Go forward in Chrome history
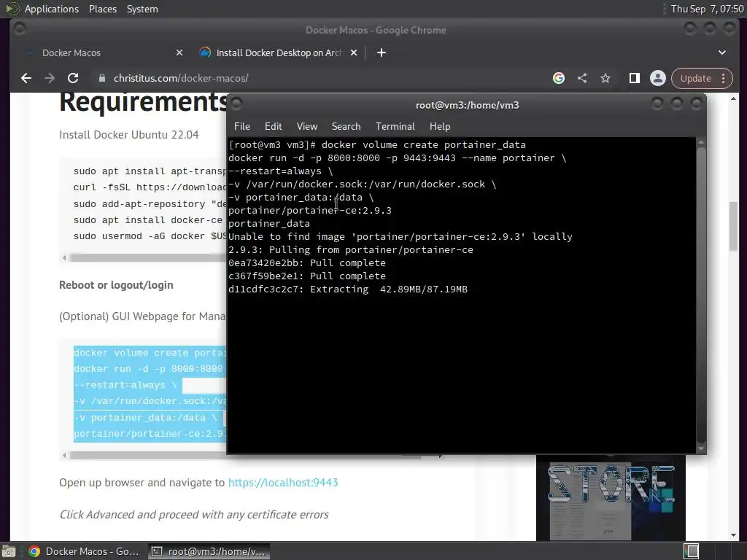Screen dimensions: 747x560 [x=50, y=78]
